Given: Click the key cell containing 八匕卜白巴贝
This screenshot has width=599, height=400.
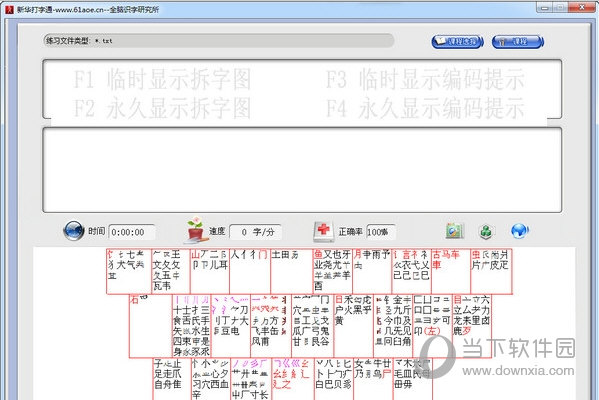Looking at the screenshot, I should (334, 379).
